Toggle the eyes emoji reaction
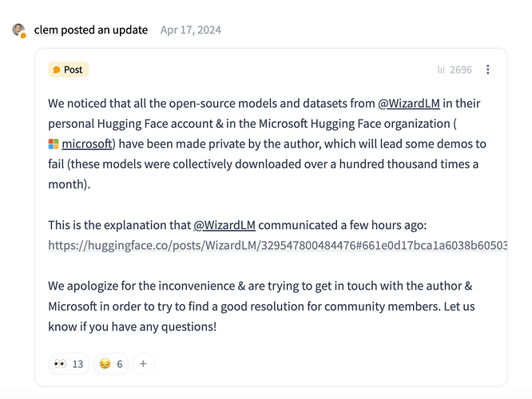Image resolution: width=532 pixels, height=399 pixels. pyautogui.click(x=60, y=364)
